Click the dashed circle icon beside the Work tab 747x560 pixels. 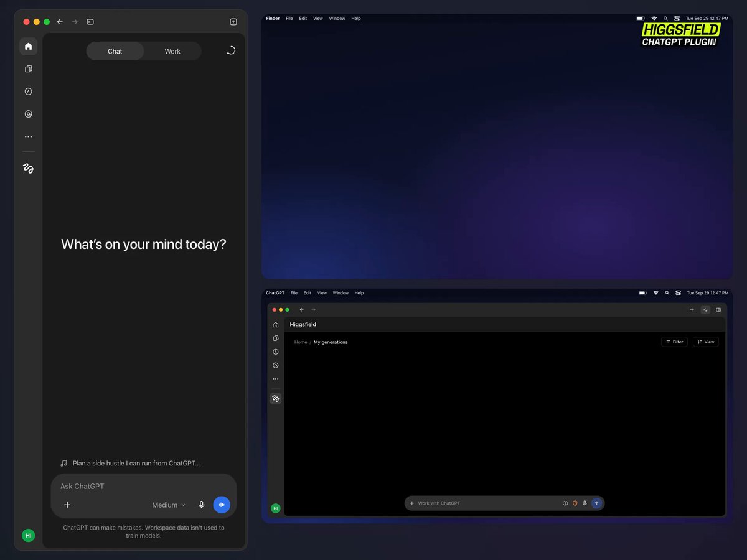(x=231, y=50)
